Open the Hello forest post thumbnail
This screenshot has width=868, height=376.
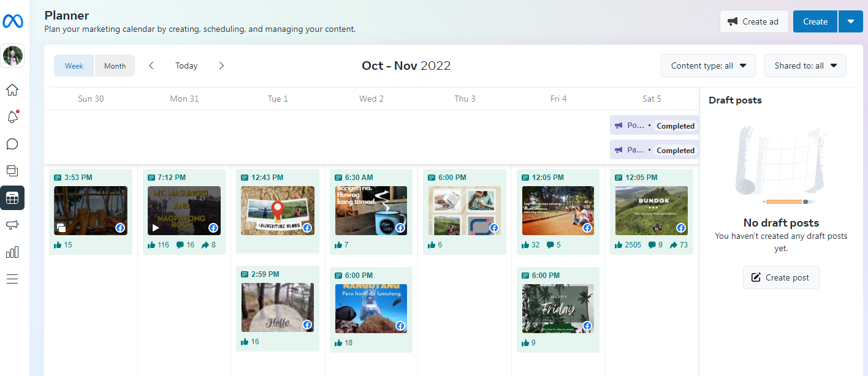click(278, 307)
